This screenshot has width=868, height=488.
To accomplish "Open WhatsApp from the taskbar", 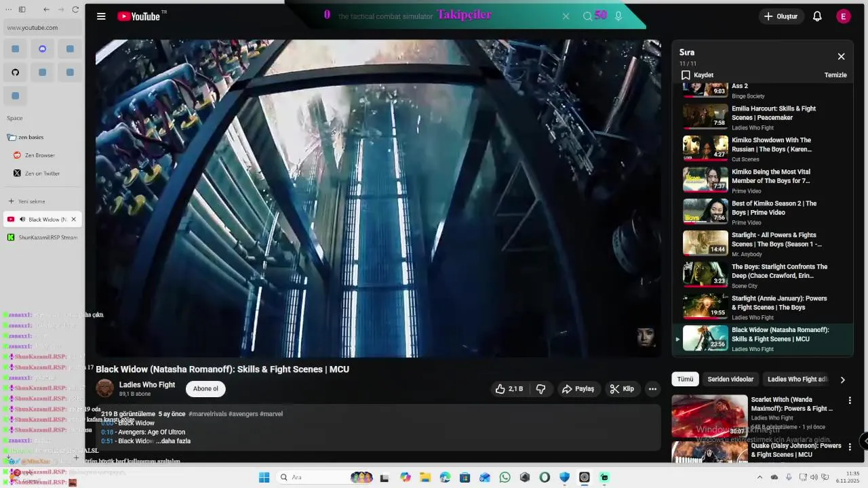I will (505, 477).
